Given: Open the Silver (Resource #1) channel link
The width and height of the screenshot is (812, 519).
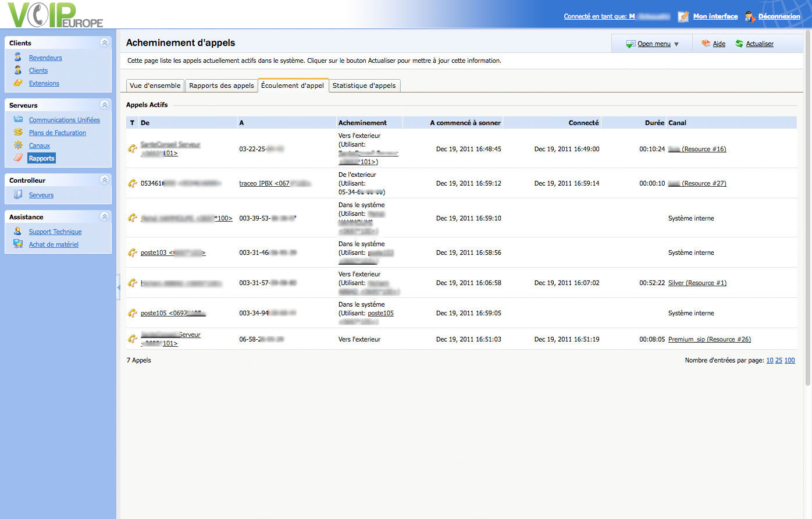Looking at the screenshot, I should pyautogui.click(x=697, y=283).
